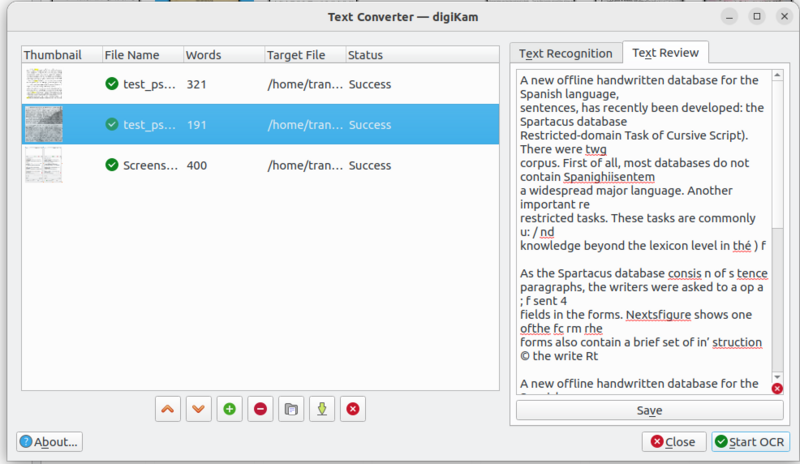Clear the list with red X button

(352, 408)
